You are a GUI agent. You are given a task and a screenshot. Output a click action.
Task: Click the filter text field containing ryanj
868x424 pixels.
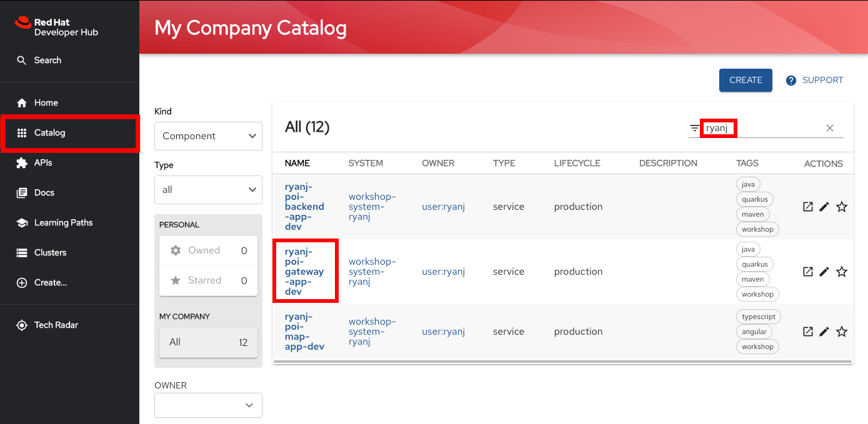point(762,128)
